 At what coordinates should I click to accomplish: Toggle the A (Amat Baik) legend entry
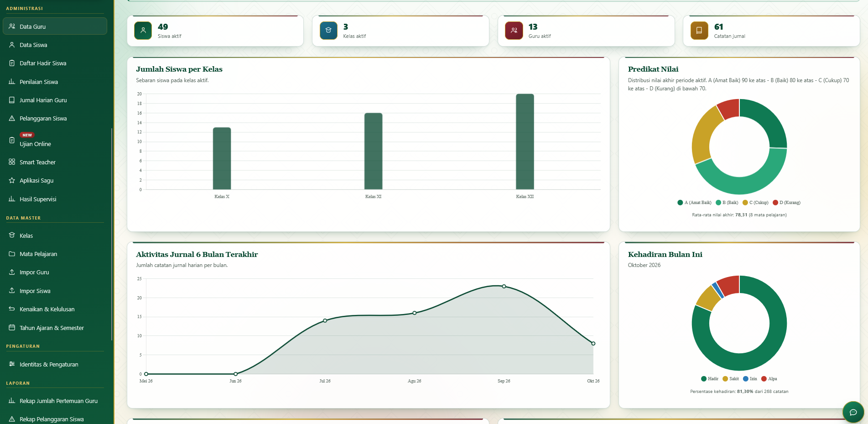[x=694, y=203]
